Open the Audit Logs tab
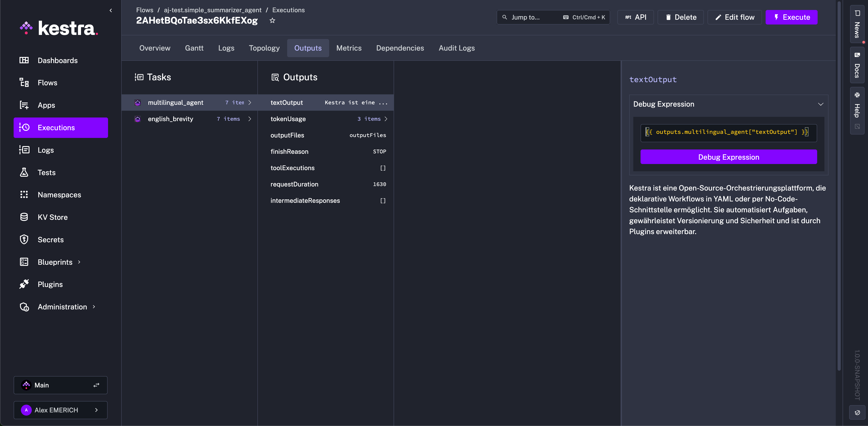Screen dimensions: 868x426 456,48
